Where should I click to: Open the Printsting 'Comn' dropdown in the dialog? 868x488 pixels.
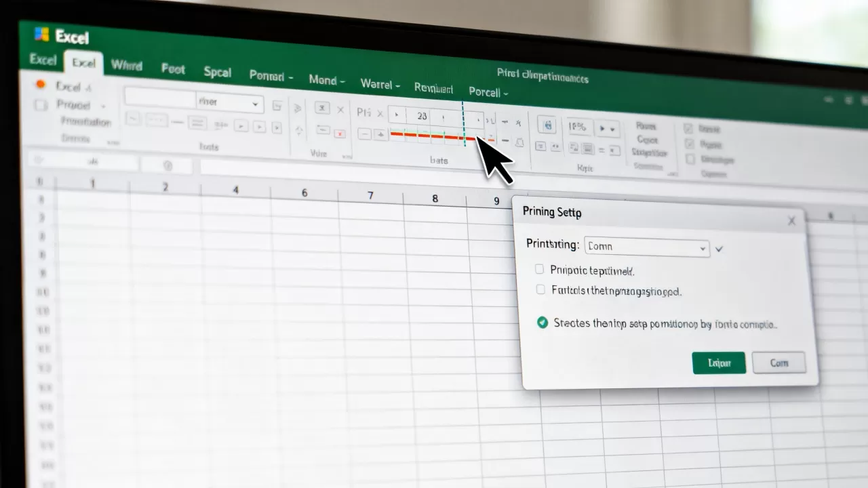click(x=647, y=247)
